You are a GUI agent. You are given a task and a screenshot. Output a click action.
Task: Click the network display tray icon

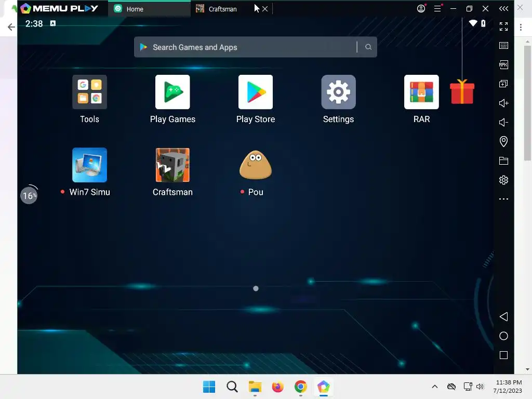coord(468,387)
